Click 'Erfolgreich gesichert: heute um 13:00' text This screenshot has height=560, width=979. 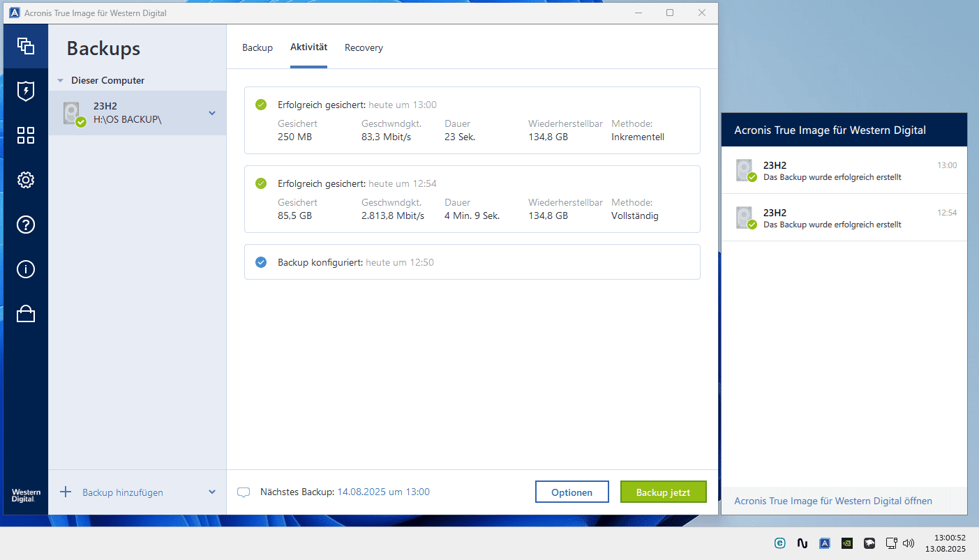(x=357, y=105)
